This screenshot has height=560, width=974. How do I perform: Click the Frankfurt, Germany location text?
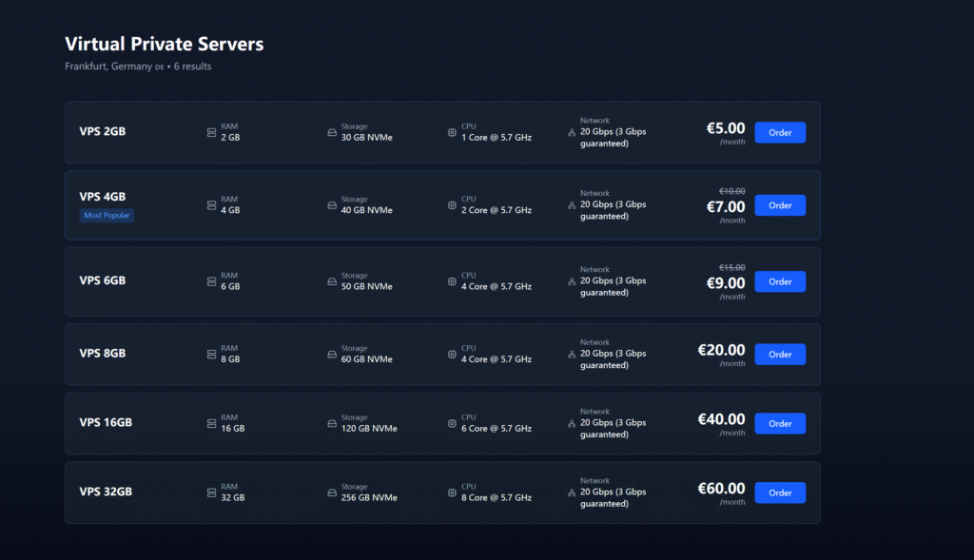click(x=108, y=67)
